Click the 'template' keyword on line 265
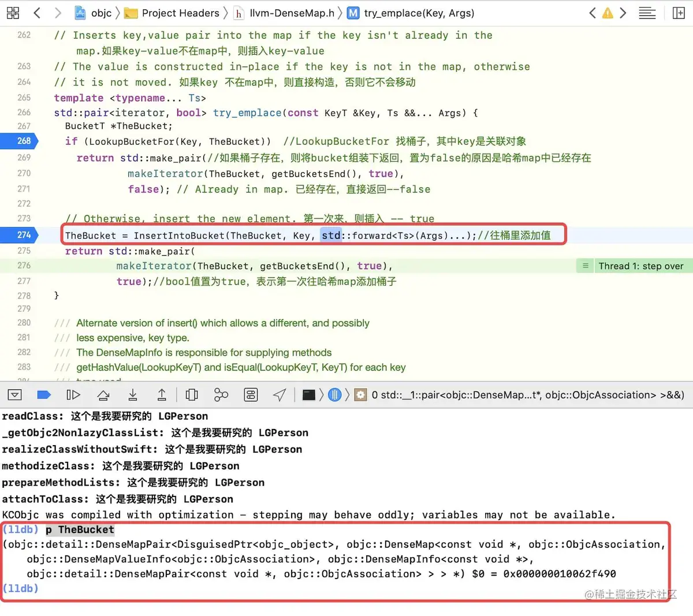693x616 pixels. coord(79,98)
